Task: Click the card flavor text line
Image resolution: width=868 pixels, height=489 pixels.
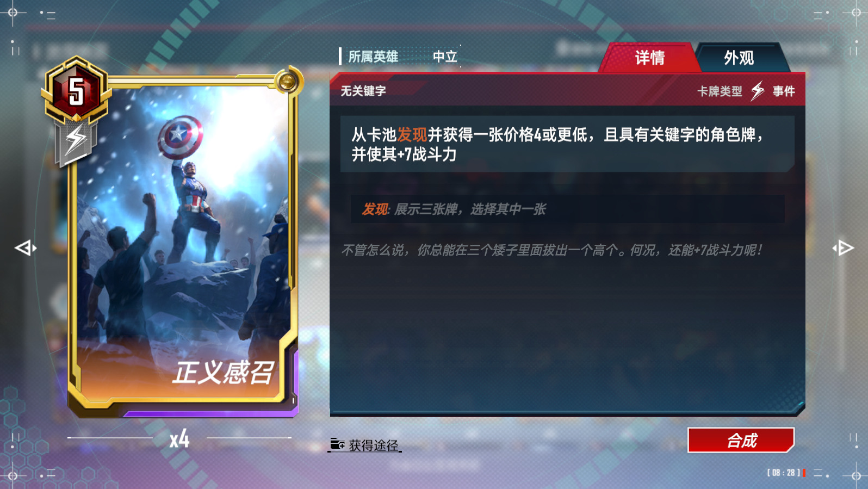Action: coord(551,250)
